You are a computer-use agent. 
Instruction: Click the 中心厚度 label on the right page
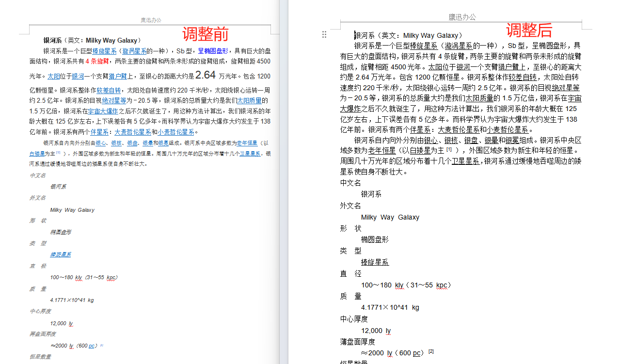tap(354, 319)
